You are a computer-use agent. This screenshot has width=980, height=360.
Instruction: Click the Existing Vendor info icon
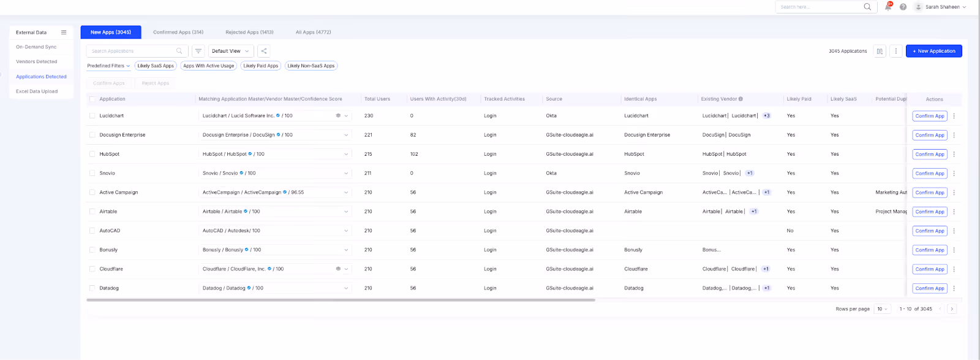click(x=741, y=99)
